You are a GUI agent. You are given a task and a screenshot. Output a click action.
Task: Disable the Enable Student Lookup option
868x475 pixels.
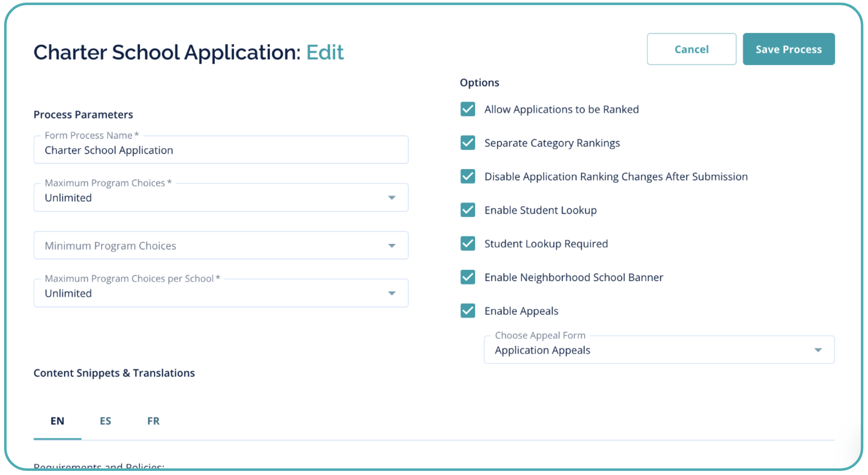tap(468, 210)
